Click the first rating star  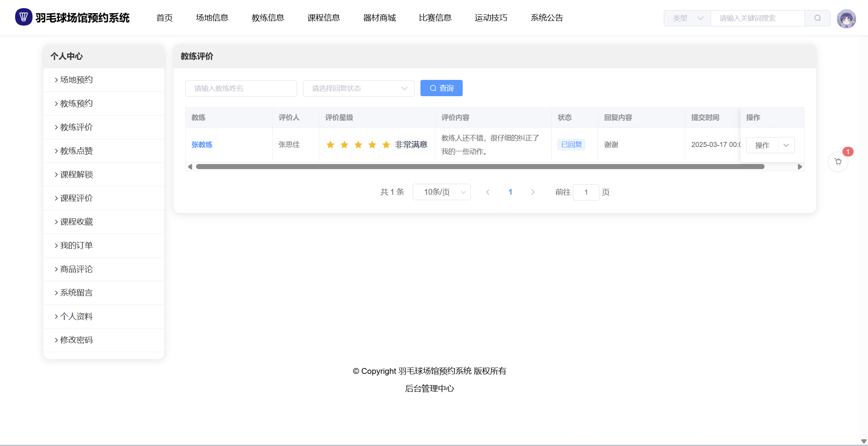[x=330, y=145]
